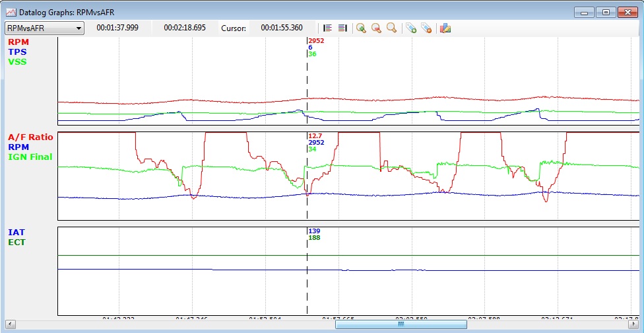Click the horizontal scrollbar thumb
Image resolution: width=644 pixels, height=333 pixels.
point(401,324)
